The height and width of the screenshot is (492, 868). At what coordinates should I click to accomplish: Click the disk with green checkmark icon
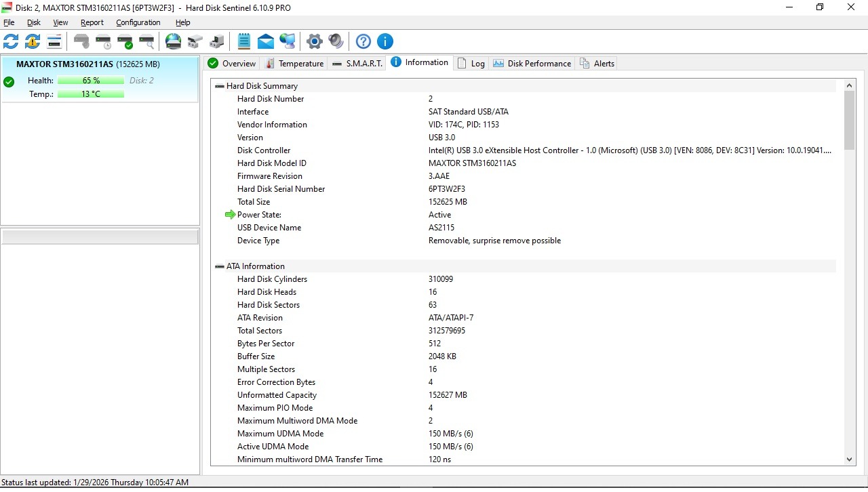pos(125,41)
